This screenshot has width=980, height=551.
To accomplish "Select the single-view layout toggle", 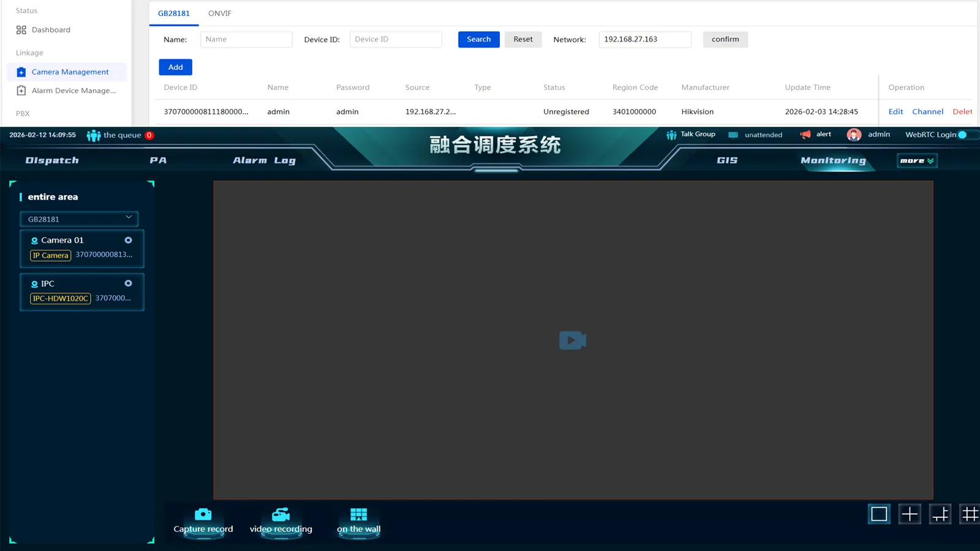I will tap(879, 514).
